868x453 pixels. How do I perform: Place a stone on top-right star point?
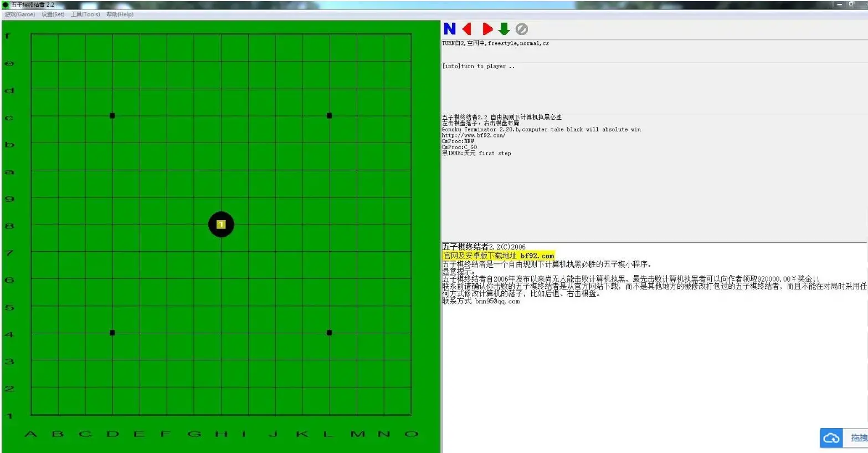[330, 116]
